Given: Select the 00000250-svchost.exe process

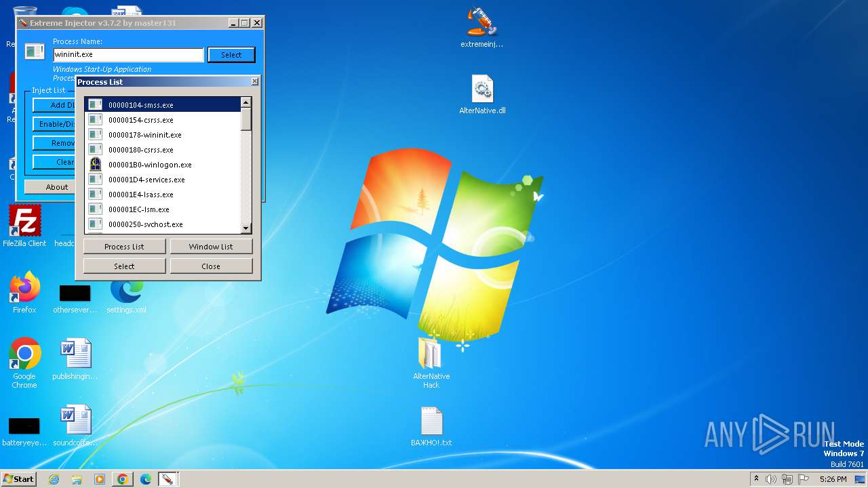Looking at the screenshot, I should [163, 224].
